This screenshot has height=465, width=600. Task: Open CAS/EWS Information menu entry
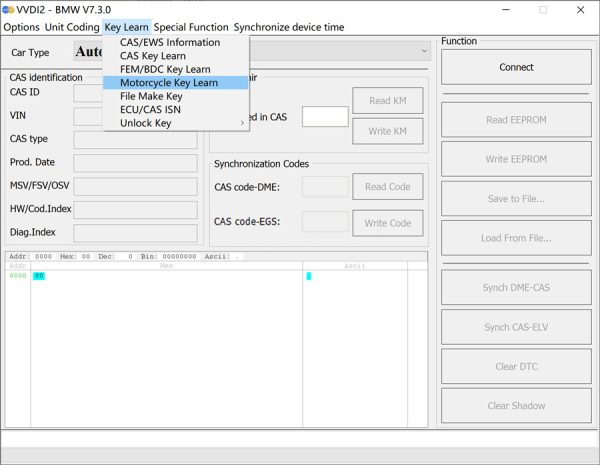pos(169,43)
